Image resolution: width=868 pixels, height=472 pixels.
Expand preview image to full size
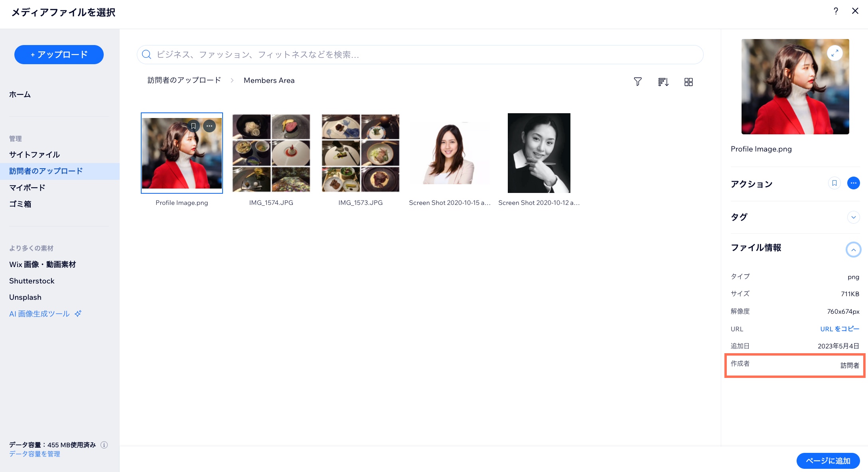click(834, 53)
